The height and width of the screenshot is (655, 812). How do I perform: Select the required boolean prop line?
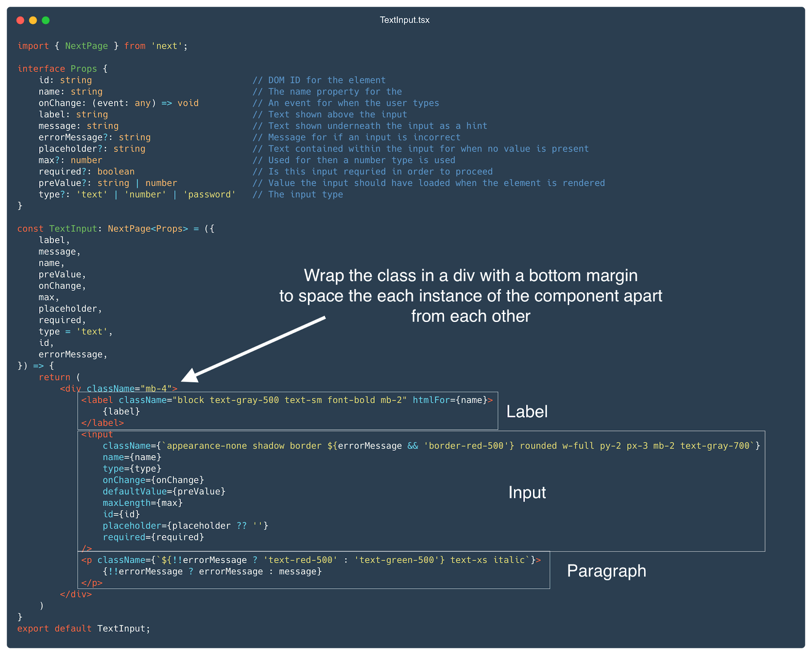tap(86, 171)
